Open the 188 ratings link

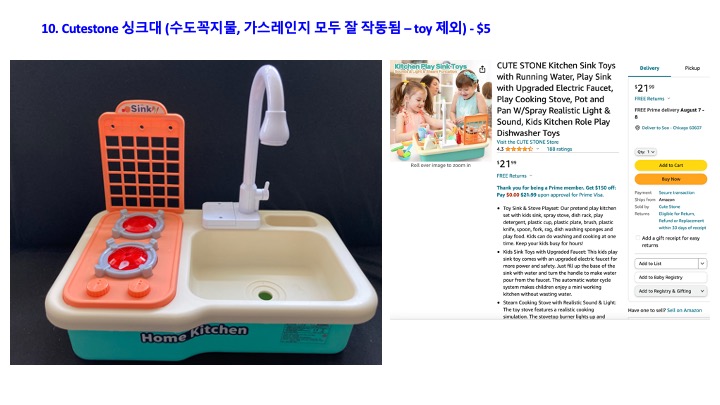[x=559, y=149]
